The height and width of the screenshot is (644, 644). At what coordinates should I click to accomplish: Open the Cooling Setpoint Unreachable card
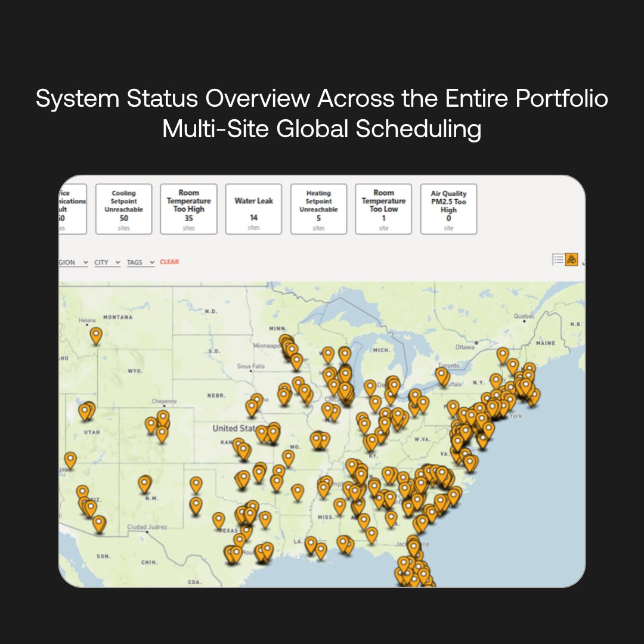(x=123, y=209)
